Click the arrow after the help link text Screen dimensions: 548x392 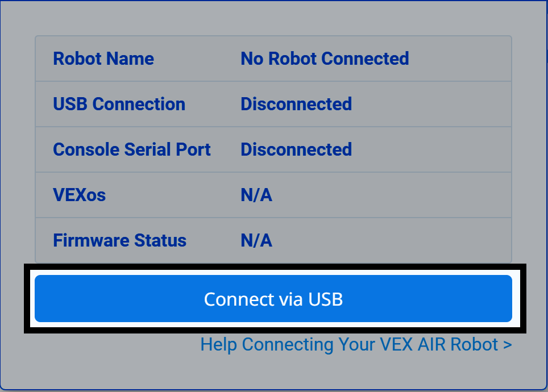(507, 345)
